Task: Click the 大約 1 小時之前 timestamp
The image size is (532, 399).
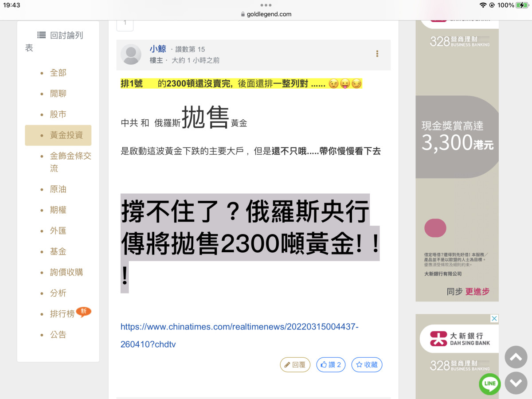Action: pyautogui.click(x=196, y=60)
